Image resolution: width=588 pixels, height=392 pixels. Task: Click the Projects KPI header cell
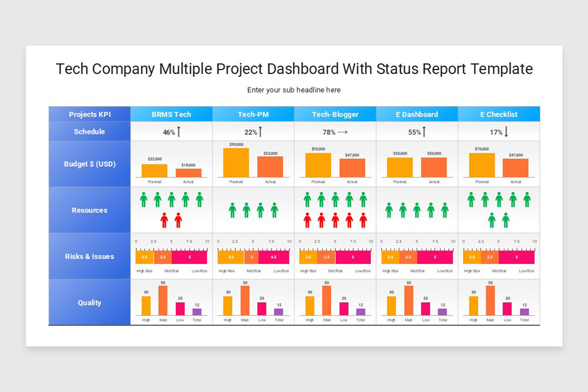tap(89, 114)
